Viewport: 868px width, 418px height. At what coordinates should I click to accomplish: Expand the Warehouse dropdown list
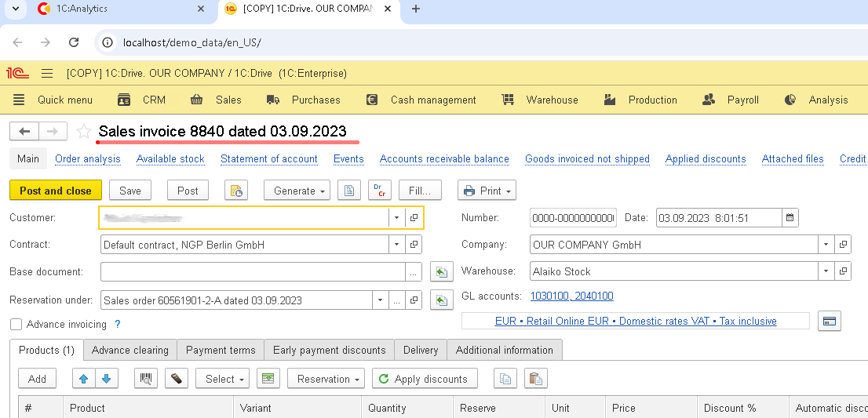click(x=826, y=271)
